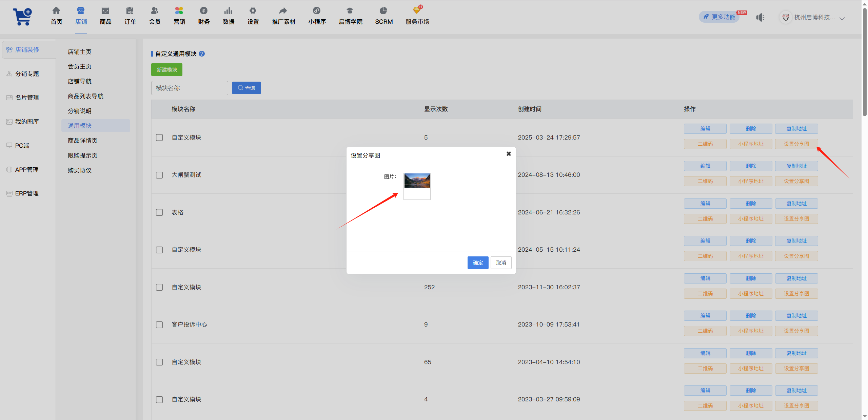868x420 pixels.
Task: Click 设置分享图 for row dated 2023-03-27
Action: pos(797,406)
